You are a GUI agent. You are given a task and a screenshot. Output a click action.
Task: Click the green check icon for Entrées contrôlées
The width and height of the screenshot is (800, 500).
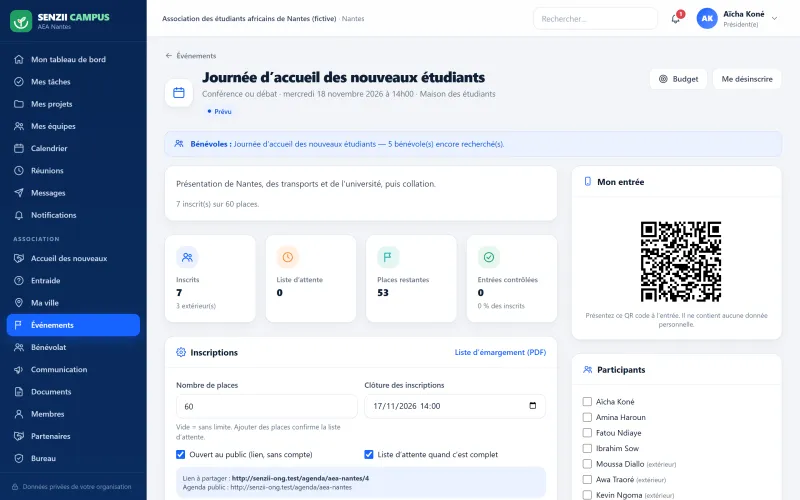[489, 257]
